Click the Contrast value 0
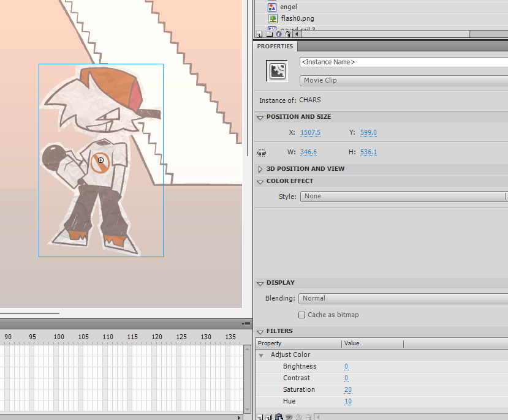 tap(346, 378)
